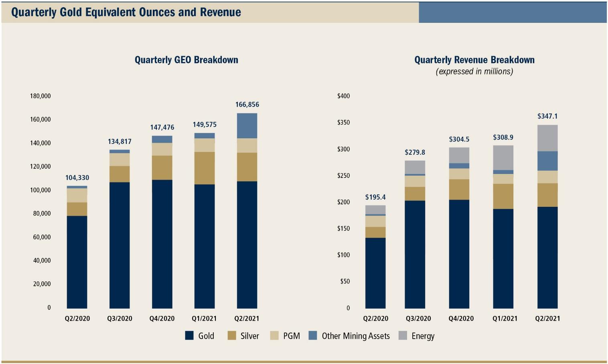Screen dimensions: 608x364
Task: Click the Other Mining Assets legend swatch
Action: (313, 336)
